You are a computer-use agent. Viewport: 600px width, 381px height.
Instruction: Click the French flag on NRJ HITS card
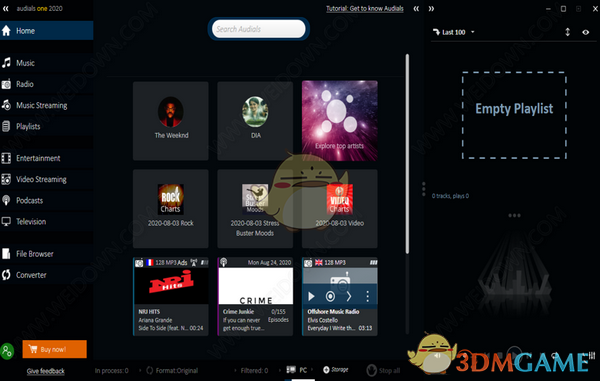pyautogui.click(x=150, y=262)
